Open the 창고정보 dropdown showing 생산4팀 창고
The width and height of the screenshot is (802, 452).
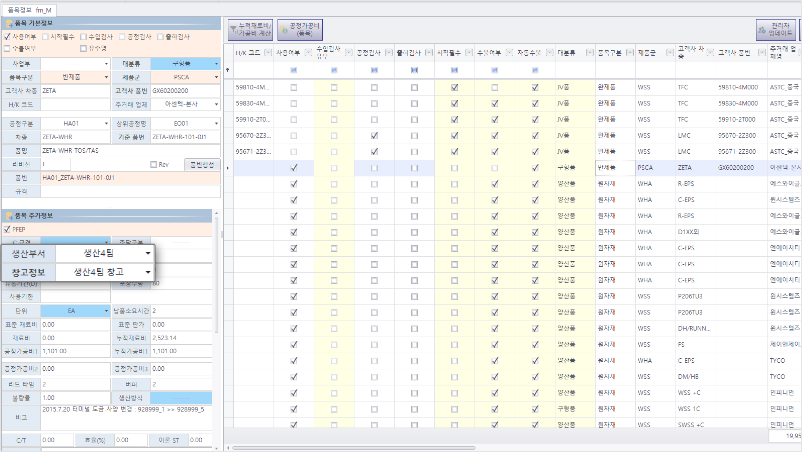point(105,272)
